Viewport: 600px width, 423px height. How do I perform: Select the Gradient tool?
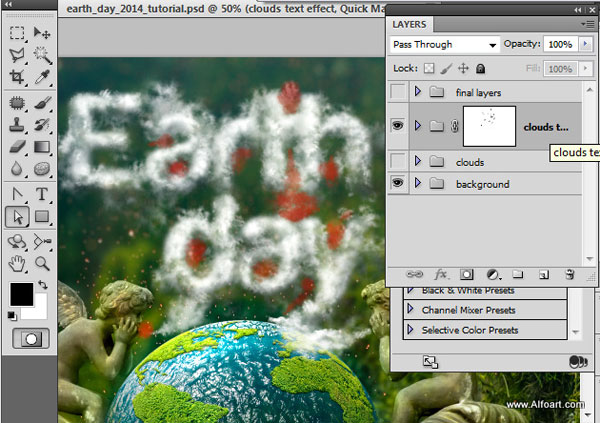pyautogui.click(x=42, y=147)
